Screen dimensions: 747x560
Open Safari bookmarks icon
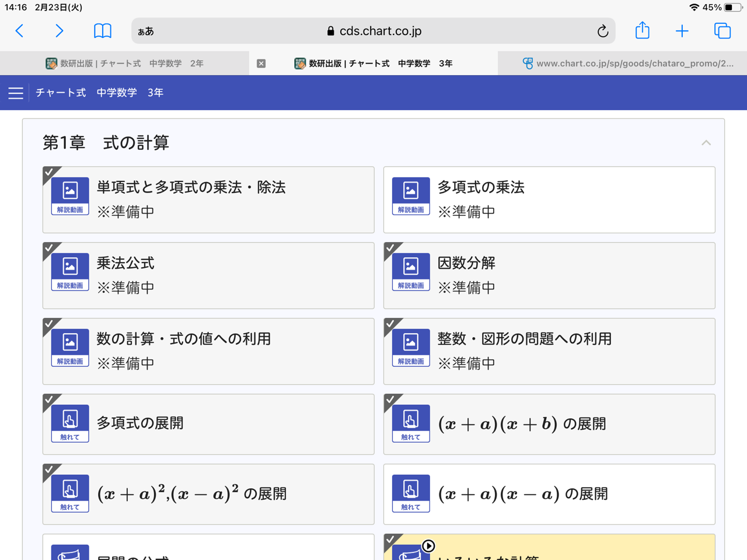(x=103, y=31)
